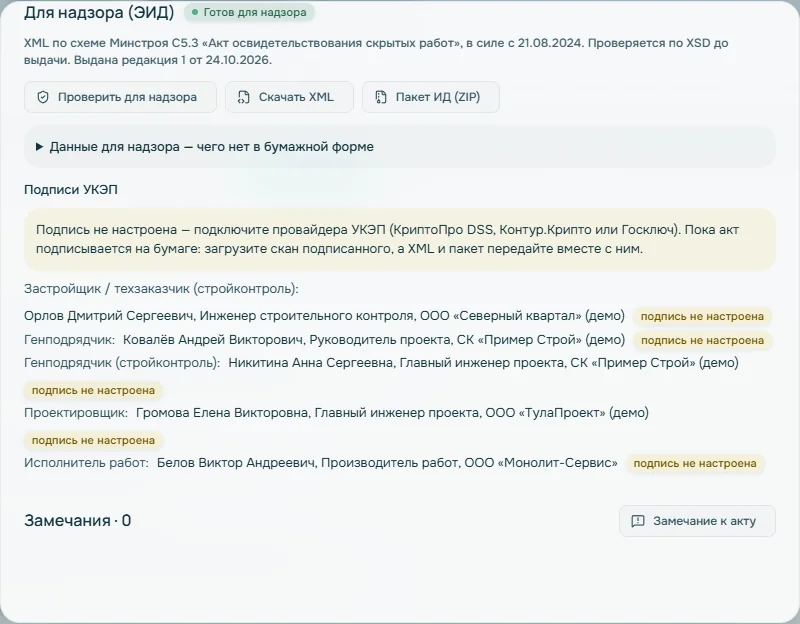Select the Подписи УКЭП heading
The width and height of the screenshot is (800, 624).
[x=71, y=190]
